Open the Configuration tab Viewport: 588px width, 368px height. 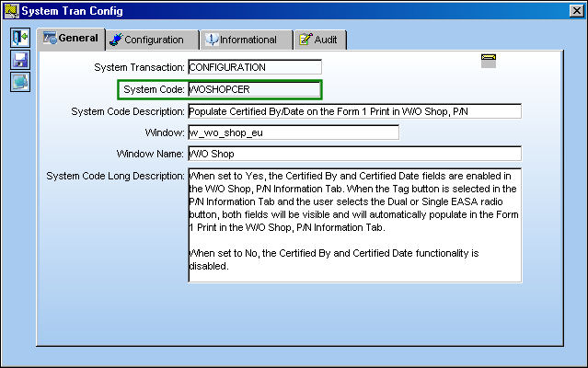[152, 40]
